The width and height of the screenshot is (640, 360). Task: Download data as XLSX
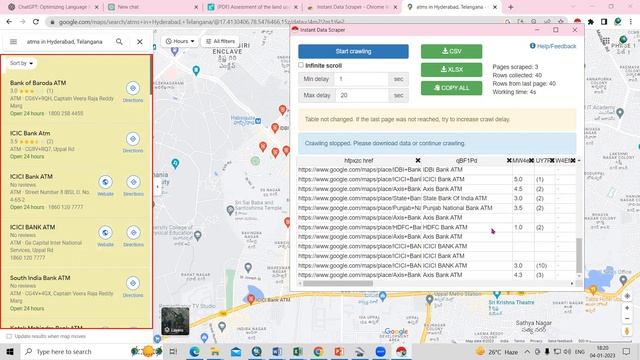451,70
